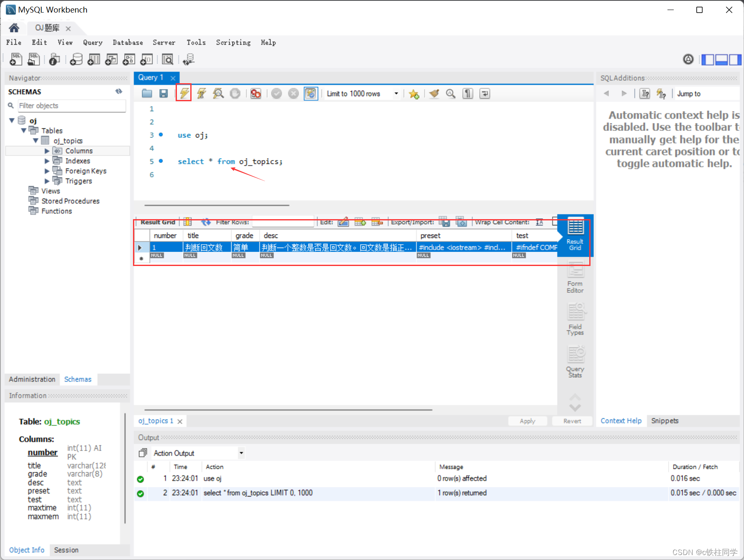Toggle wrap cell content icon
This screenshot has width=744, height=560.
[539, 222]
